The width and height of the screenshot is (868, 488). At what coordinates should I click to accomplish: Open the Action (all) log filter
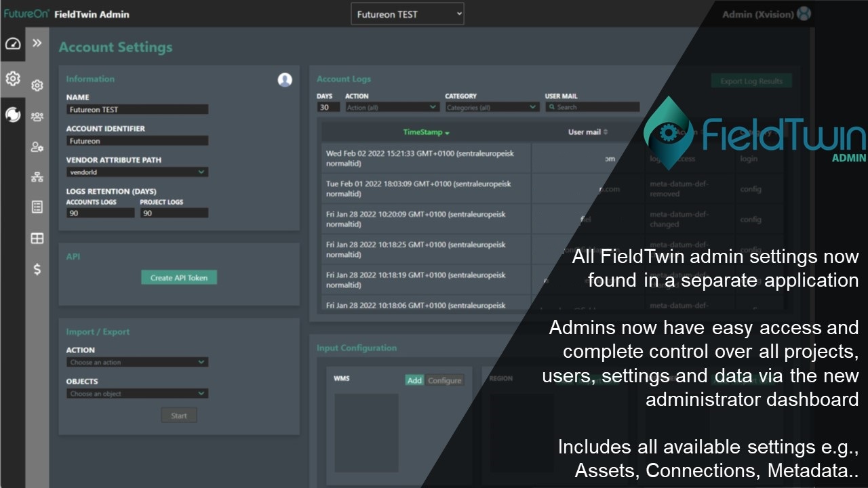392,107
